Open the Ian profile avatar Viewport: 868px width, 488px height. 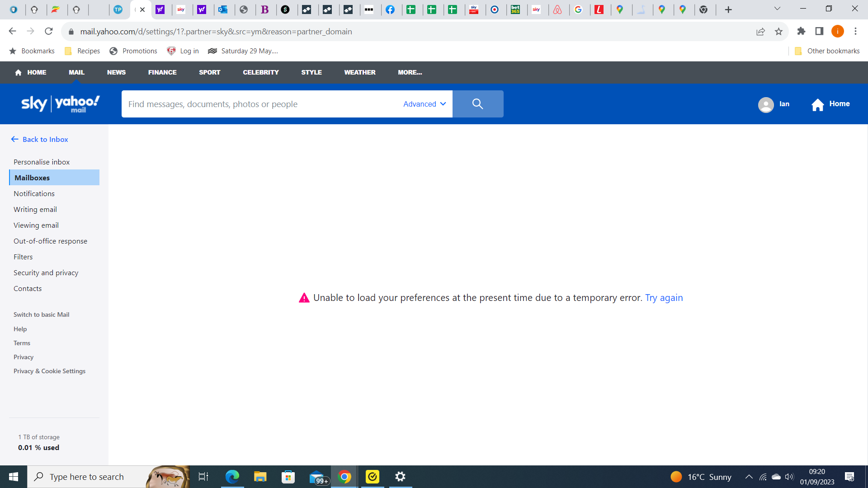(x=766, y=104)
